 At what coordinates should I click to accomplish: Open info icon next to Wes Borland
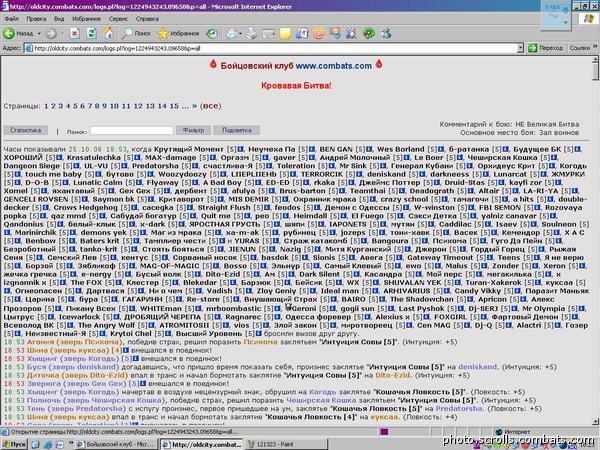(442, 149)
